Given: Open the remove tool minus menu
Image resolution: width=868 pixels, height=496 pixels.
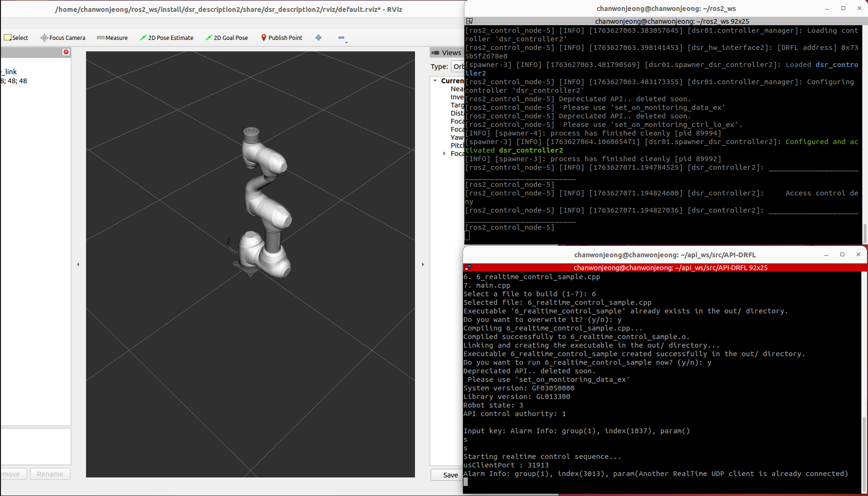Looking at the screenshot, I should point(342,38).
